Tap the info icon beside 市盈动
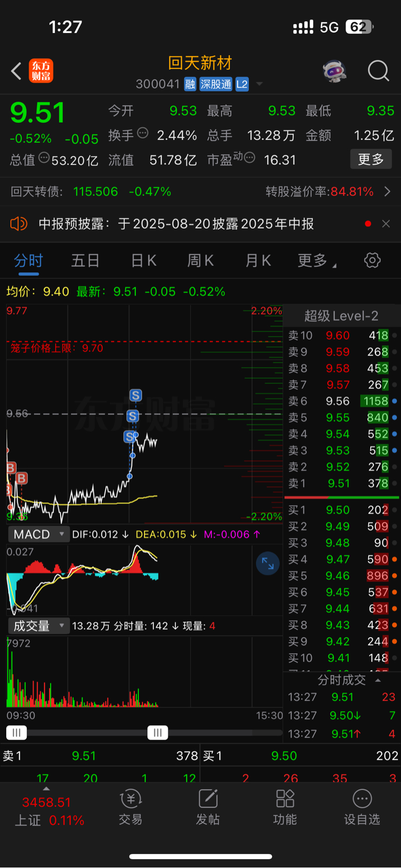The height and width of the screenshot is (868, 401). point(250,157)
